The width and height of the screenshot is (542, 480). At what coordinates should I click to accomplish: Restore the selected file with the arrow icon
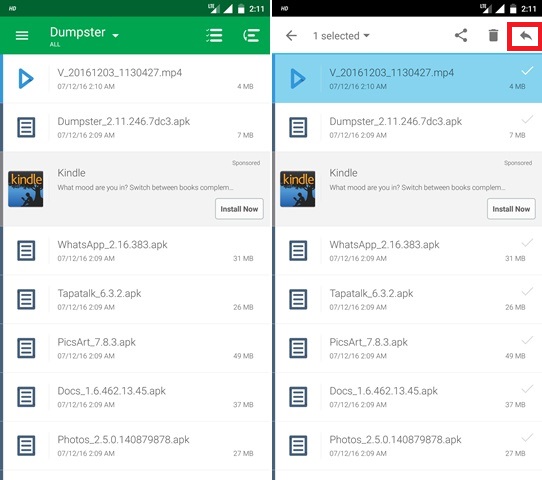[x=525, y=35]
